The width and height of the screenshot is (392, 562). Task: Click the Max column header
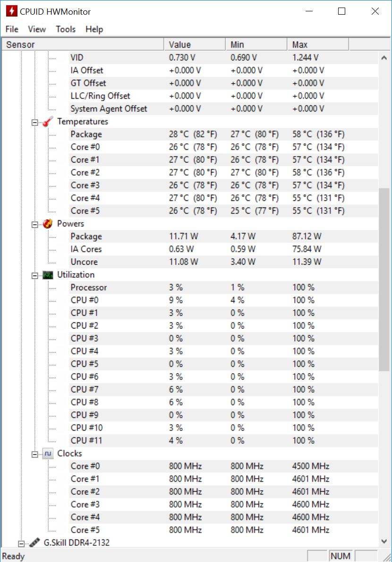click(317, 45)
